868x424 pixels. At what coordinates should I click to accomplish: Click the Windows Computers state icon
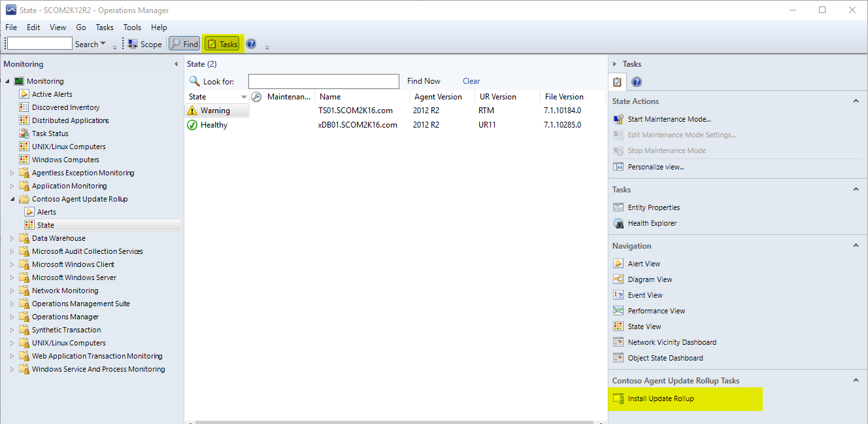click(x=24, y=160)
